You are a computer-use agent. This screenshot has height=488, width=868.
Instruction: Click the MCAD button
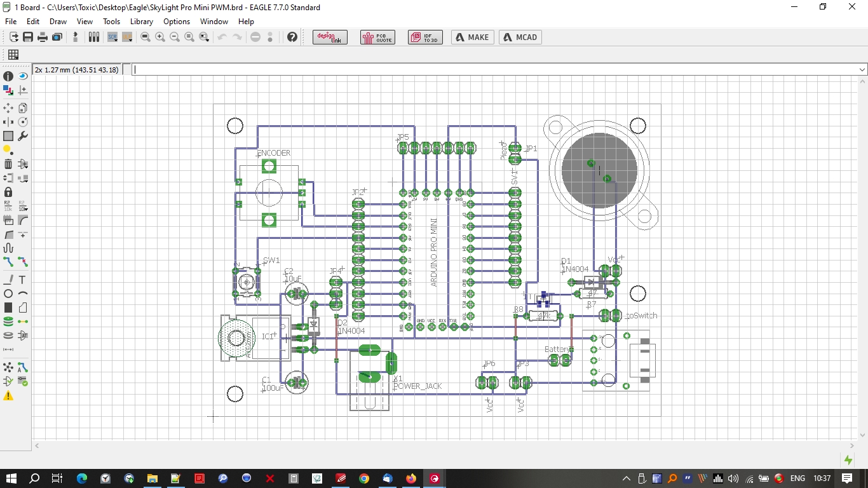(x=521, y=37)
